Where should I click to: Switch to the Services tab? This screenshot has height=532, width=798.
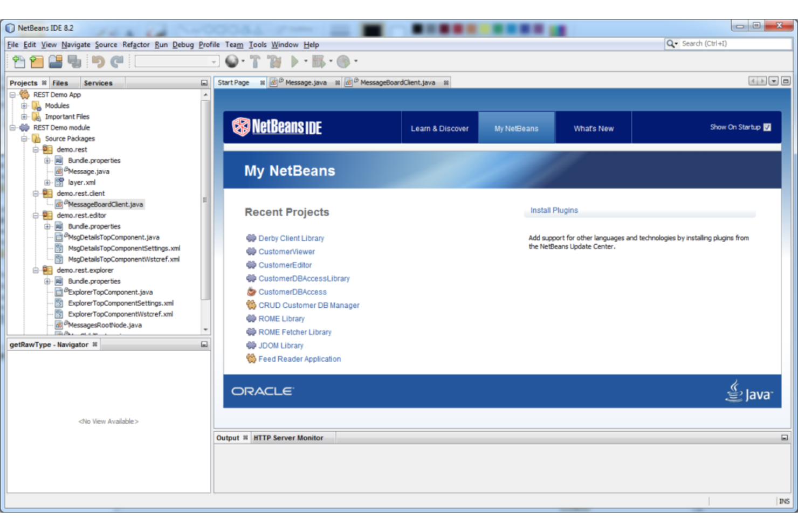98,82
